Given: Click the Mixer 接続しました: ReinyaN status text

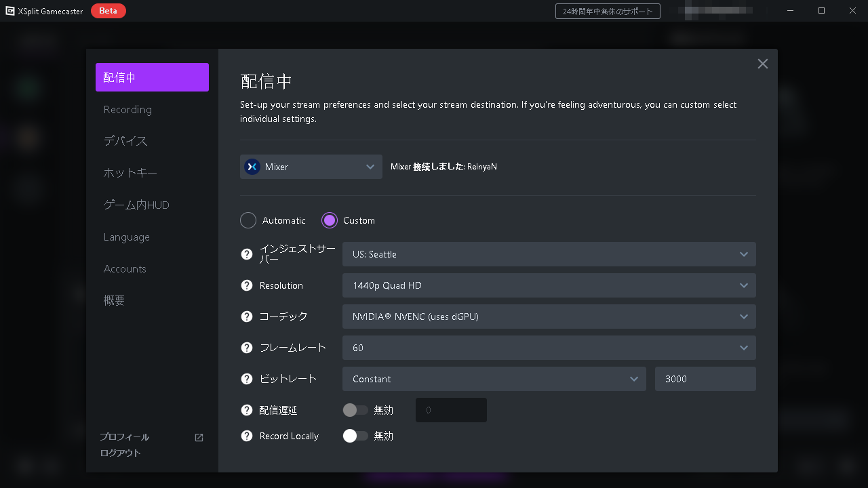Looking at the screenshot, I should click(443, 167).
